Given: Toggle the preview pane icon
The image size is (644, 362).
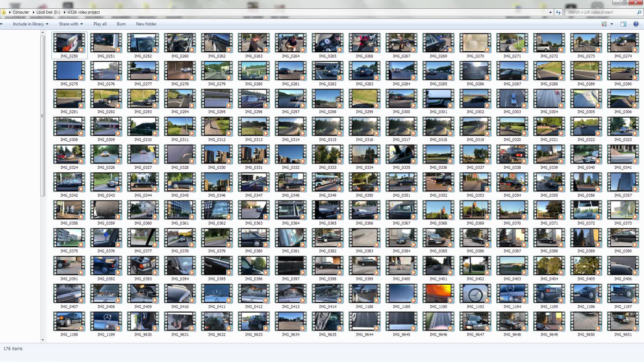Looking at the screenshot, I should [624, 24].
